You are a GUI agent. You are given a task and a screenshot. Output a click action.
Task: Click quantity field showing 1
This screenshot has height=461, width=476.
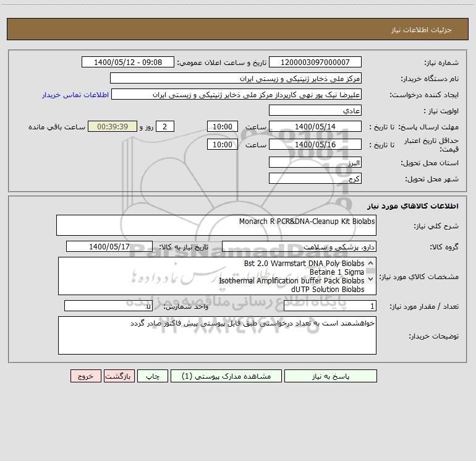click(330, 306)
